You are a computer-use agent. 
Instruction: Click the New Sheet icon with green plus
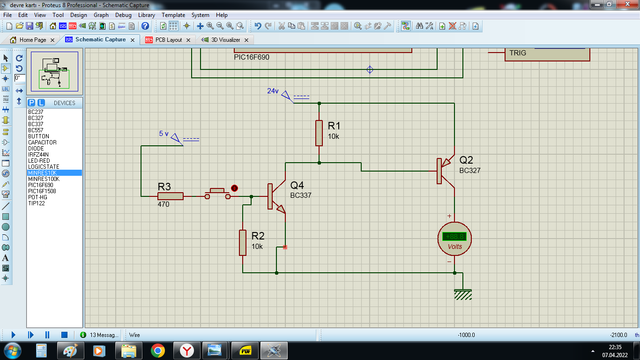[442, 26]
